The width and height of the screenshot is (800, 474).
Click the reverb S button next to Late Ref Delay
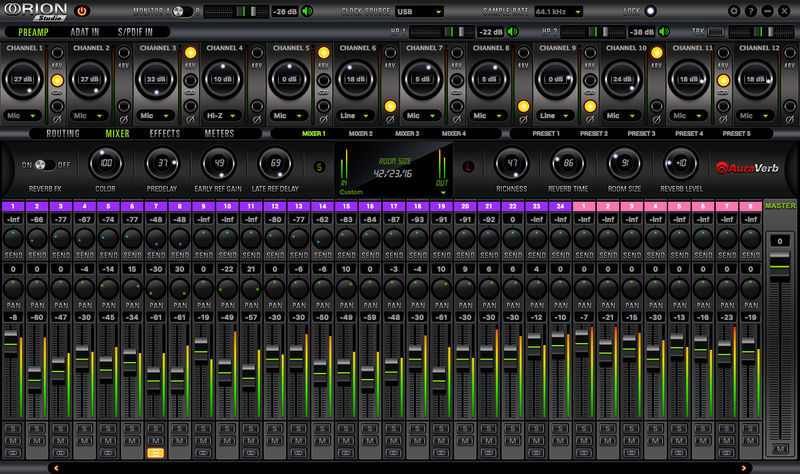click(x=319, y=167)
